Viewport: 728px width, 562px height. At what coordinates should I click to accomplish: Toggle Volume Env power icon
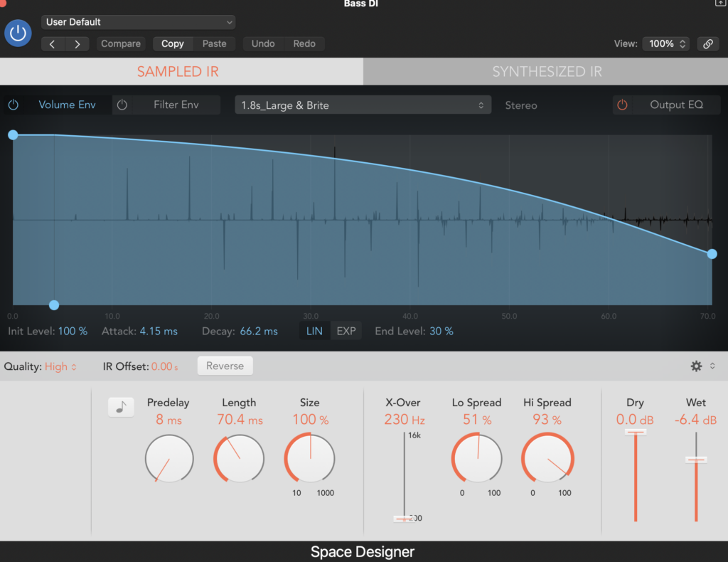14,105
